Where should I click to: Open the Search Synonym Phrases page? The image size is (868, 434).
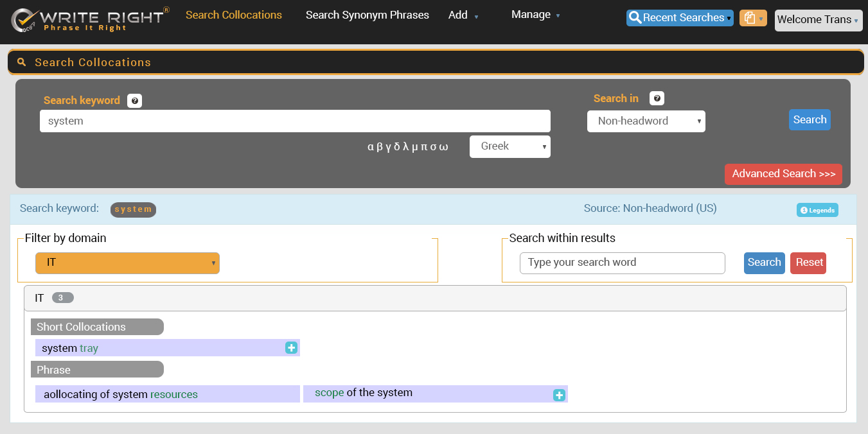[x=367, y=15]
